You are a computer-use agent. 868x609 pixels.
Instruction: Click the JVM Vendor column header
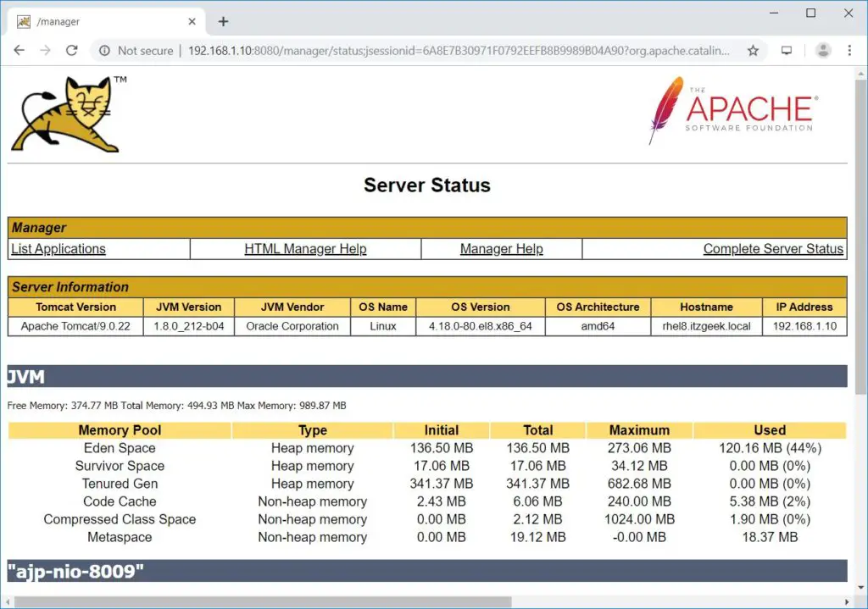click(292, 307)
